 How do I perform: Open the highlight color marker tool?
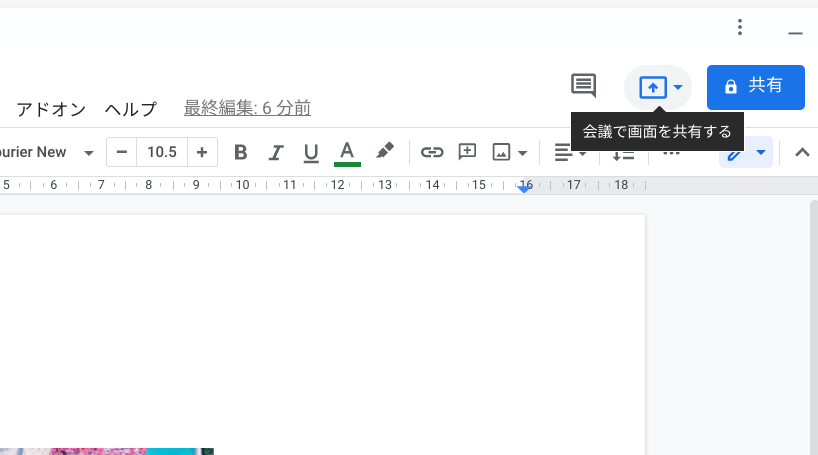(384, 151)
